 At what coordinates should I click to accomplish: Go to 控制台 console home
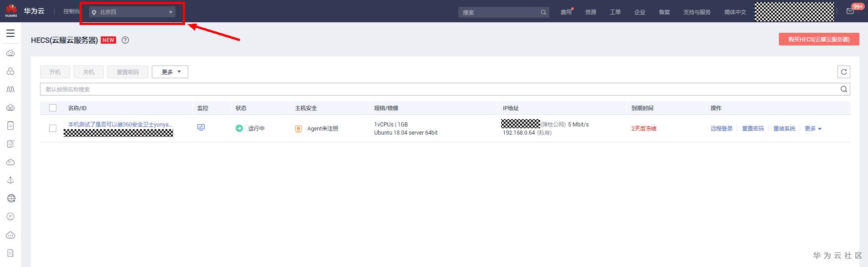coord(71,11)
